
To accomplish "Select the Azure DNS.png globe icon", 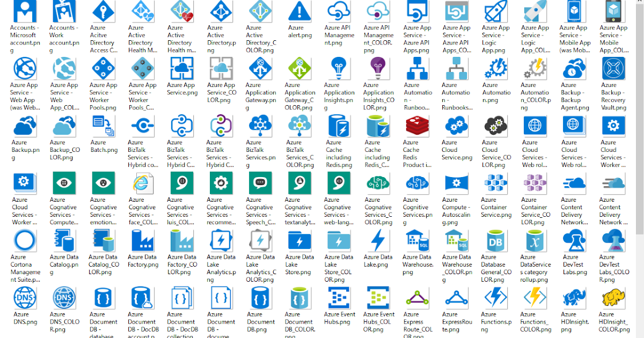I will [x=24, y=298].
